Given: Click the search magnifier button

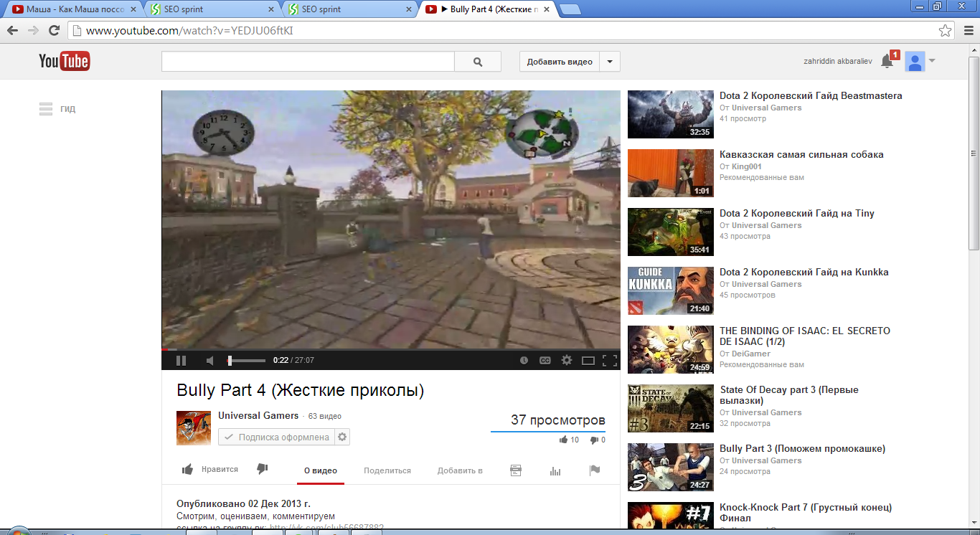Looking at the screenshot, I should tap(479, 62).
